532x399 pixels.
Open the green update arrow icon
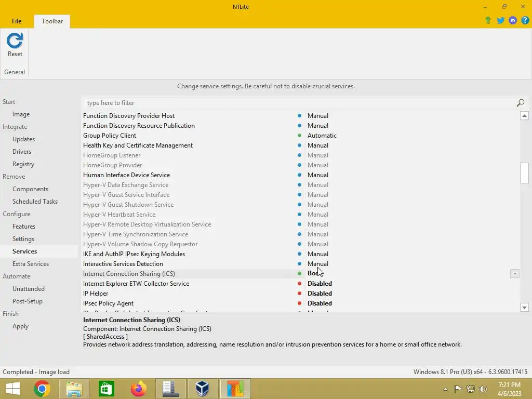tap(488, 20)
